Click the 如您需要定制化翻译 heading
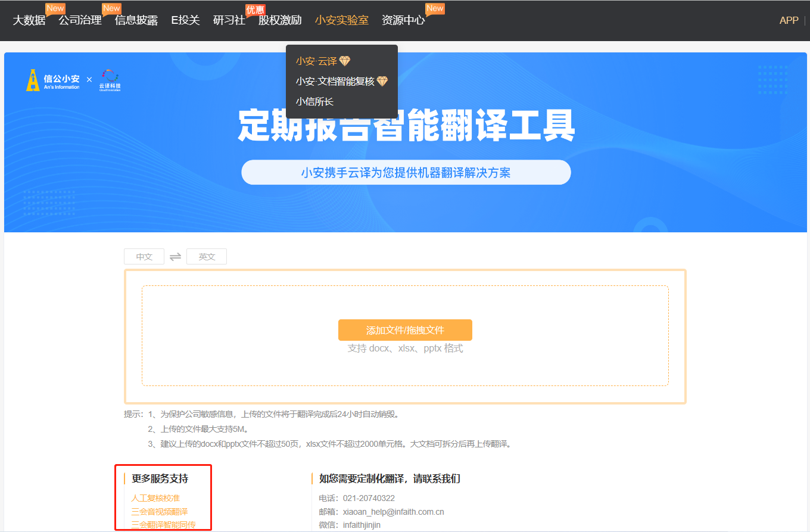The height and width of the screenshot is (532, 810). click(390, 478)
